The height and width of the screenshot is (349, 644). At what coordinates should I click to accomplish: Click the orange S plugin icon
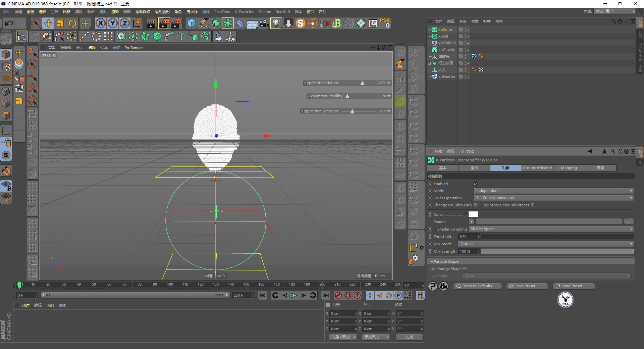click(301, 23)
